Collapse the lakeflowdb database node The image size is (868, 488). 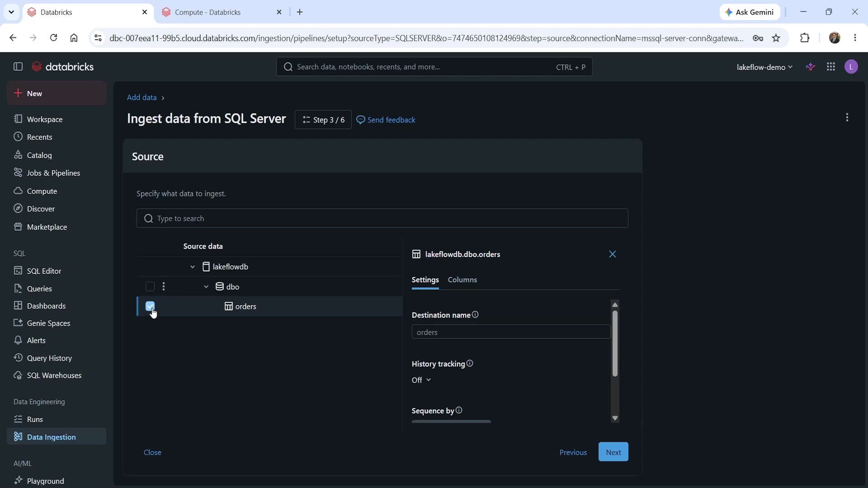pyautogui.click(x=193, y=267)
